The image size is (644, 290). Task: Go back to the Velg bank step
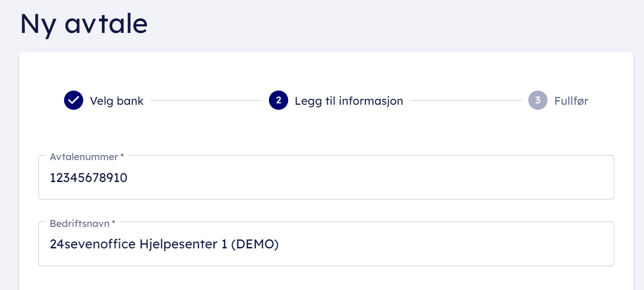(x=117, y=101)
